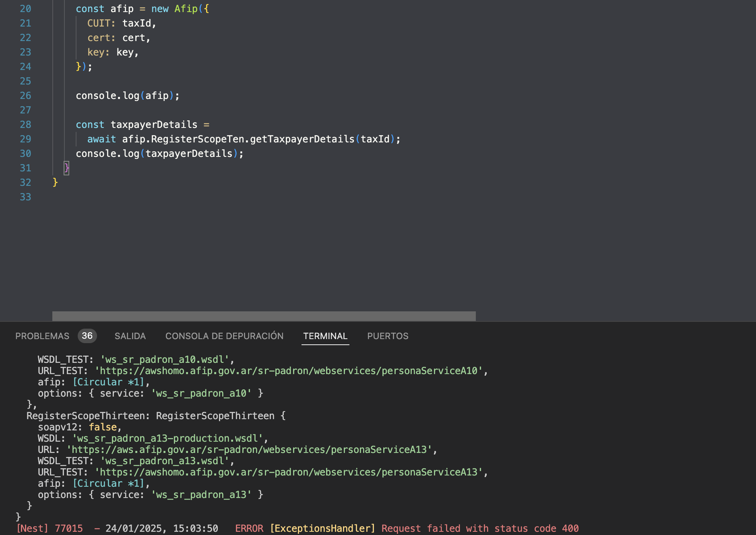Open the SALIDA panel tab
The height and width of the screenshot is (535, 756).
130,336
